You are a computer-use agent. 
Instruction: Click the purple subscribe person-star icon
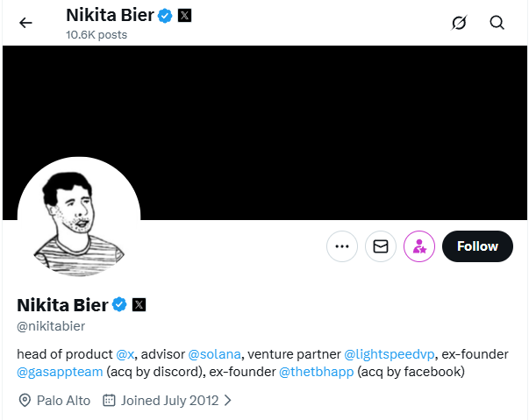[x=419, y=247]
